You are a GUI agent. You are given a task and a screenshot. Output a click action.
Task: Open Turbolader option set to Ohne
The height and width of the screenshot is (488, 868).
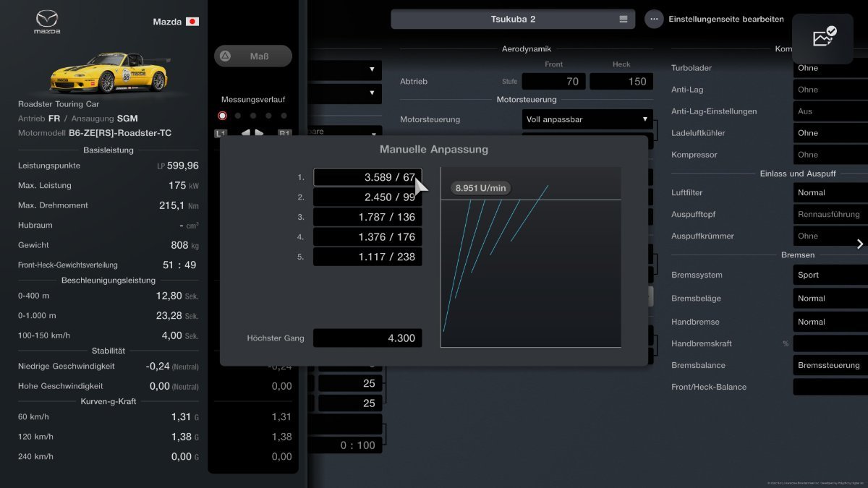830,68
